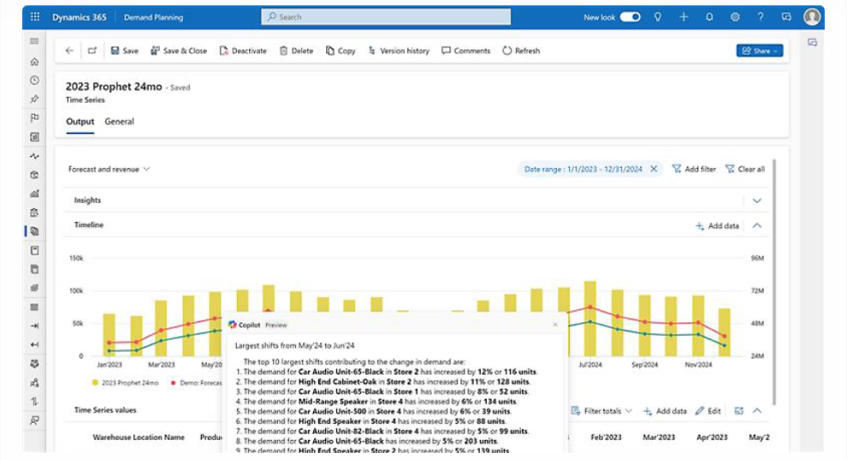This screenshot has width=847, height=460.
Task: Switch to the Output tab
Action: click(80, 121)
